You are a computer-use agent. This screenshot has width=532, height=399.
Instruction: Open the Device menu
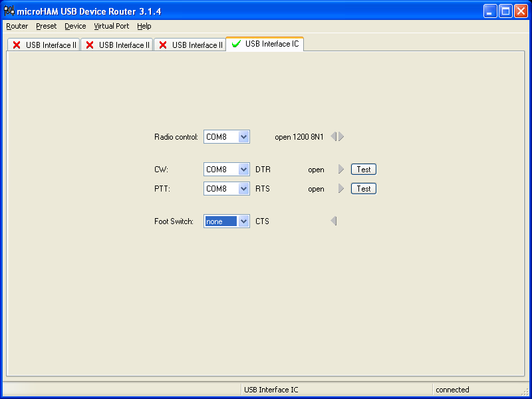tap(75, 26)
